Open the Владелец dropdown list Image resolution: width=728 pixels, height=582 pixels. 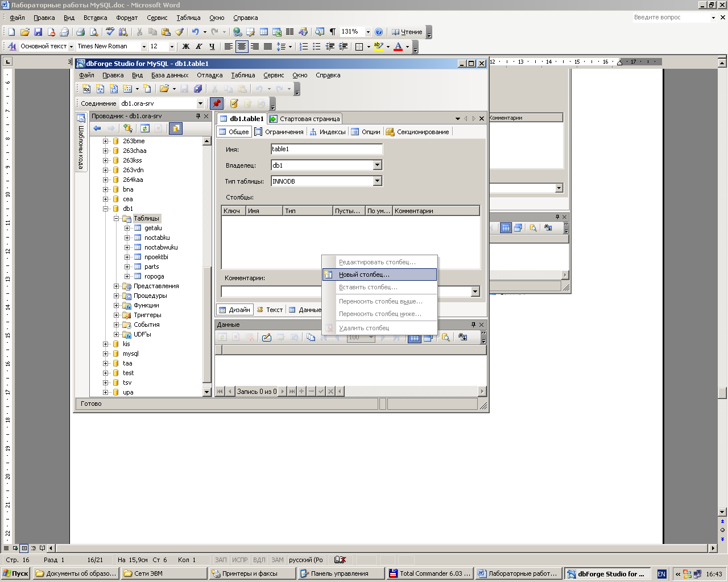click(377, 165)
